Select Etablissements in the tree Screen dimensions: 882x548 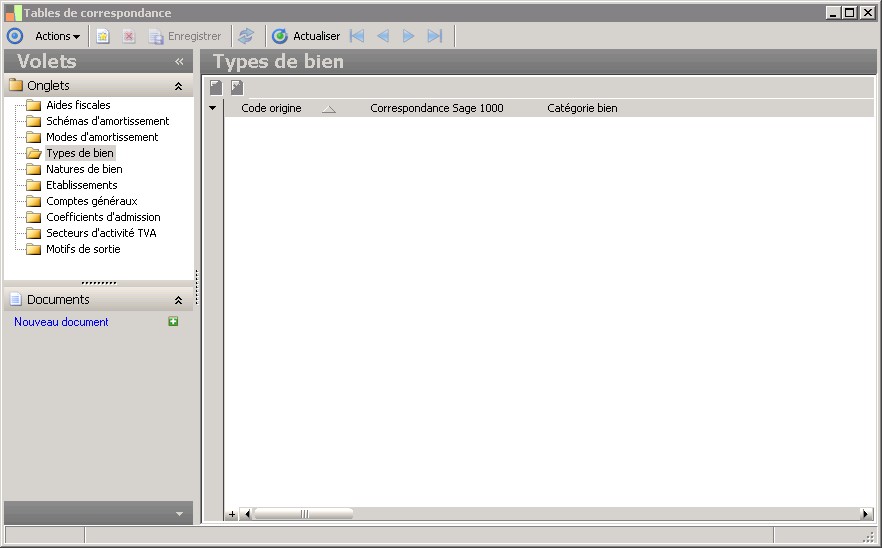(82, 185)
